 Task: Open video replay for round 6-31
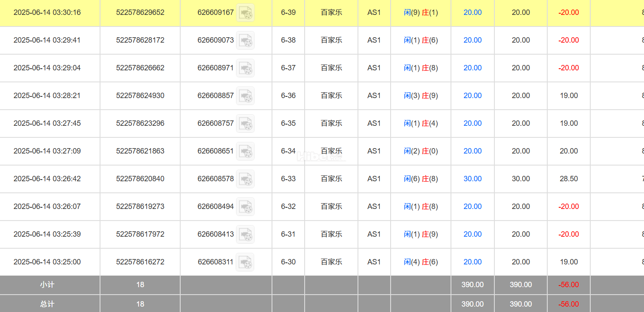point(245,235)
